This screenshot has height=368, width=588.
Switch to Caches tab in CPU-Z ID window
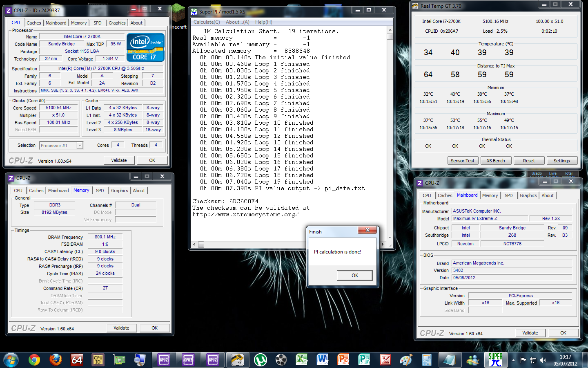click(x=34, y=23)
